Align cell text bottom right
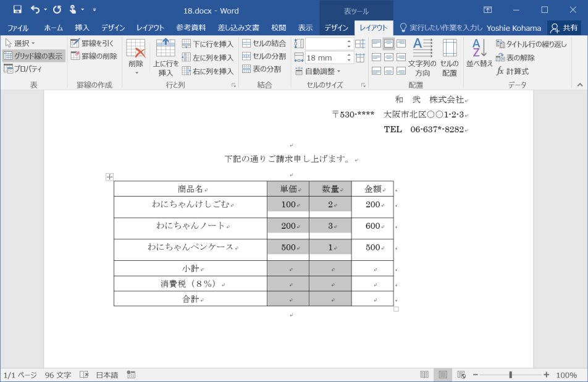The height and width of the screenshot is (382, 588). [401, 70]
